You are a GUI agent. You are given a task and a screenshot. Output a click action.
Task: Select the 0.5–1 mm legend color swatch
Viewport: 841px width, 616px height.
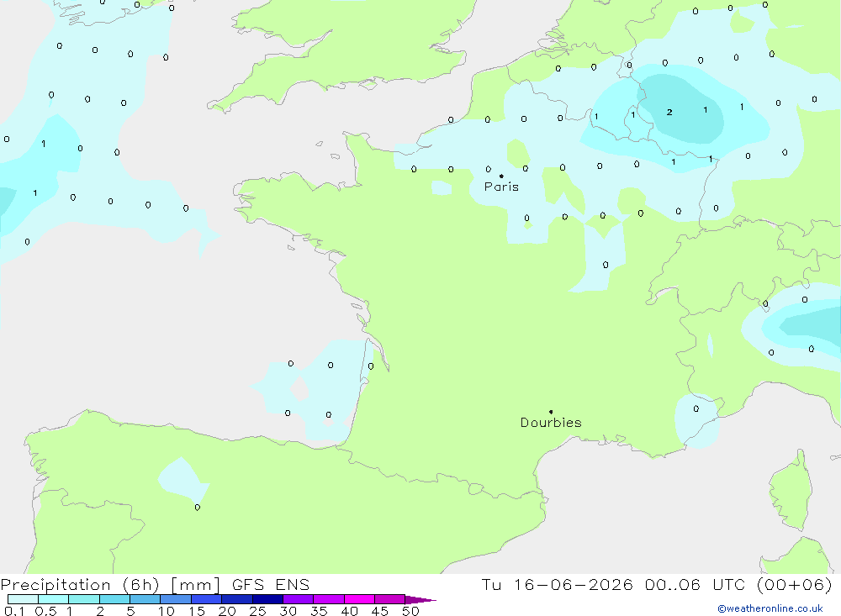click(x=53, y=599)
